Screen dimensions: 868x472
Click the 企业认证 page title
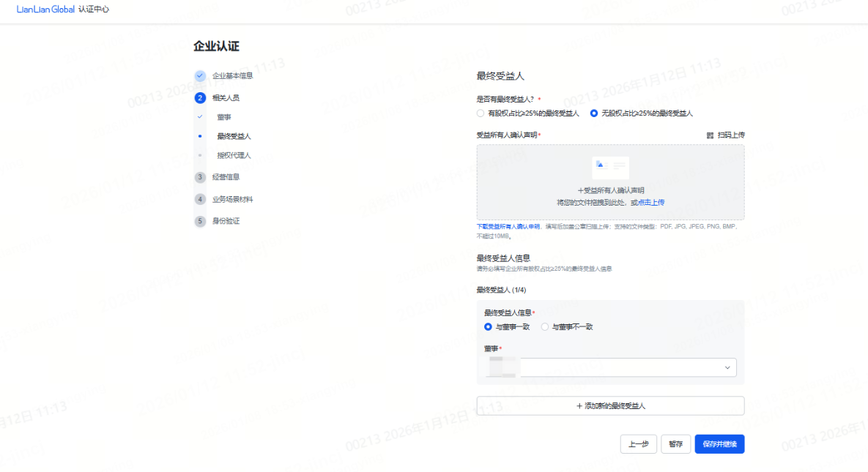point(216,46)
